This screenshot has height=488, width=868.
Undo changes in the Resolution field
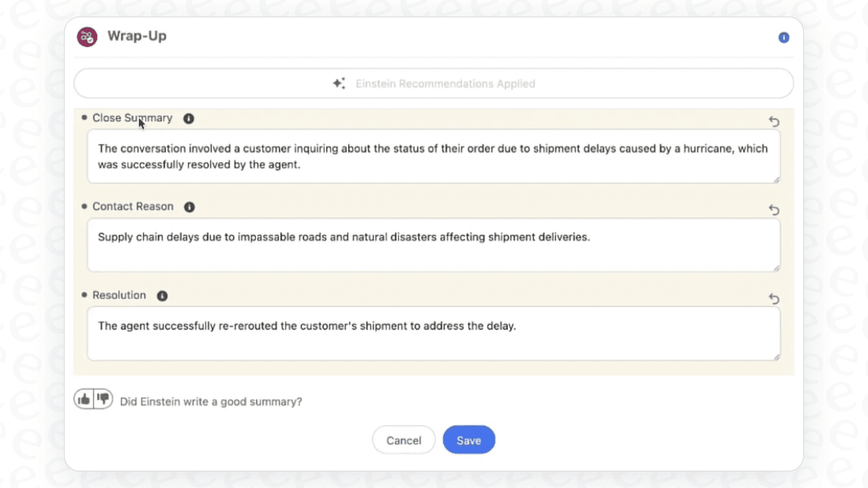(x=774, y=299)
